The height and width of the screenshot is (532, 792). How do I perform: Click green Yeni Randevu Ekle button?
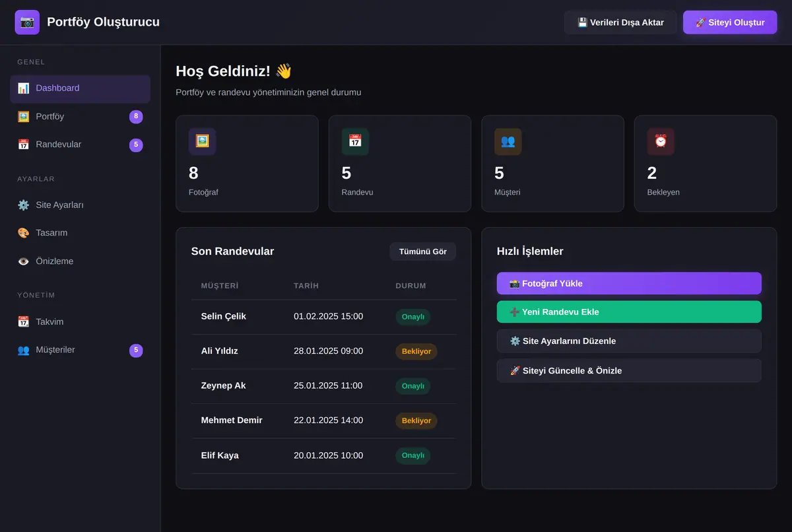[629, 312]
